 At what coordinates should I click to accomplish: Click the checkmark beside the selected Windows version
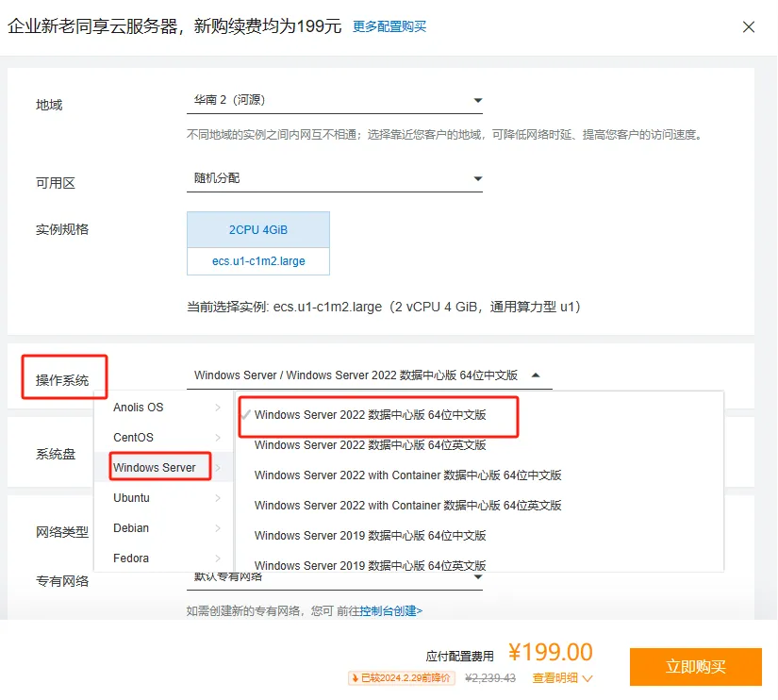[x=245, y=414]
